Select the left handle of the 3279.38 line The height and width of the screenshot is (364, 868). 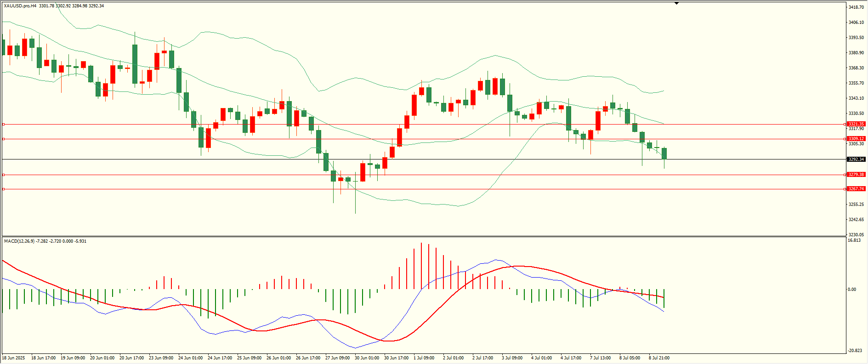click(4, 175)
